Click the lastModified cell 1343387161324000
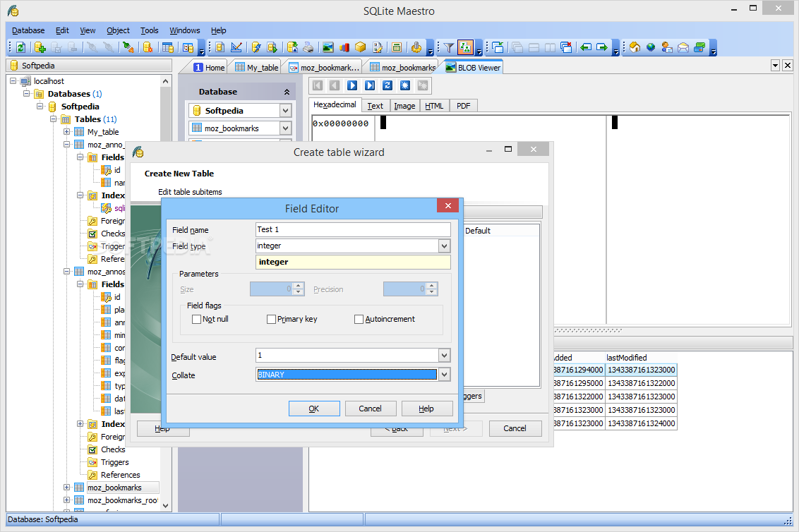Screen dimensions: 799x532 point(641,423)
